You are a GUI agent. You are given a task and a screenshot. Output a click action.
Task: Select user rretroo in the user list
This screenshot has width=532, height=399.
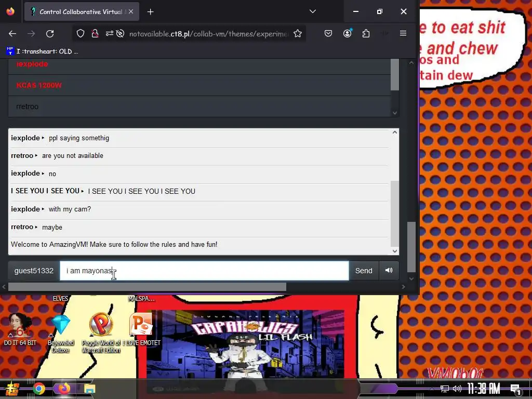pos(199,107)
